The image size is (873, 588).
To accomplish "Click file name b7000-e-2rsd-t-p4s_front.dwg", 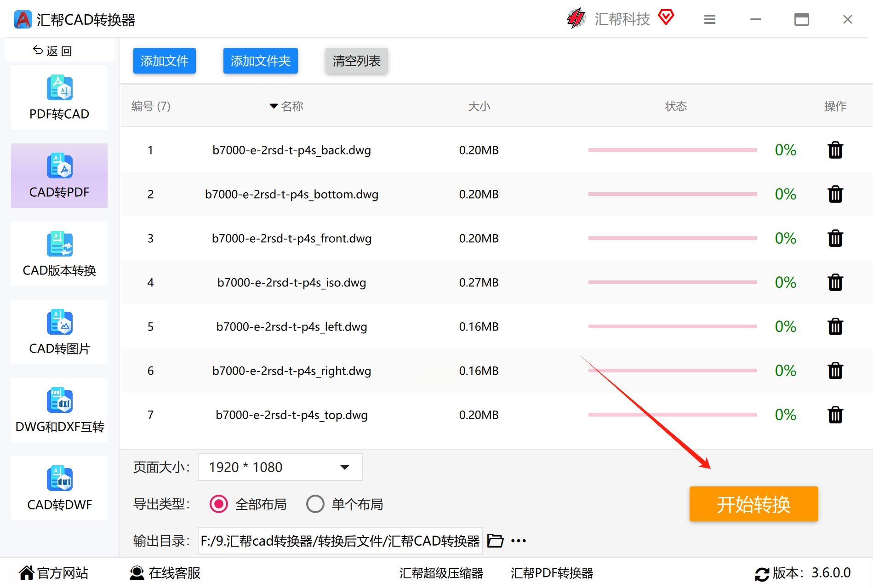I will 292,238.
